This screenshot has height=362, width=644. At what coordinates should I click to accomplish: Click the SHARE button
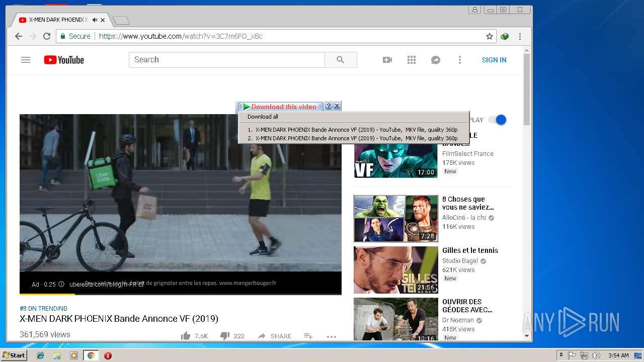(275, 336)
